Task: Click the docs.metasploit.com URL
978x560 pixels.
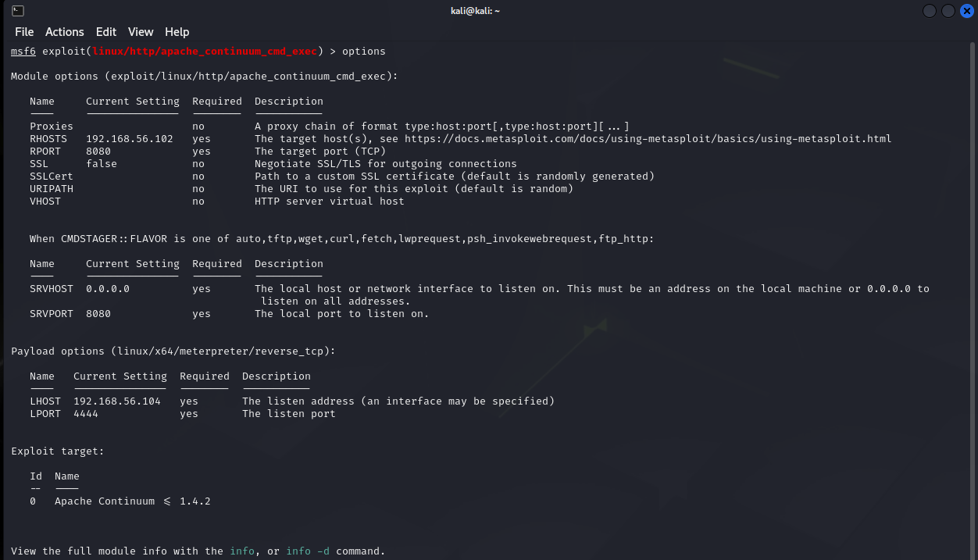Action: coord(648,139)
